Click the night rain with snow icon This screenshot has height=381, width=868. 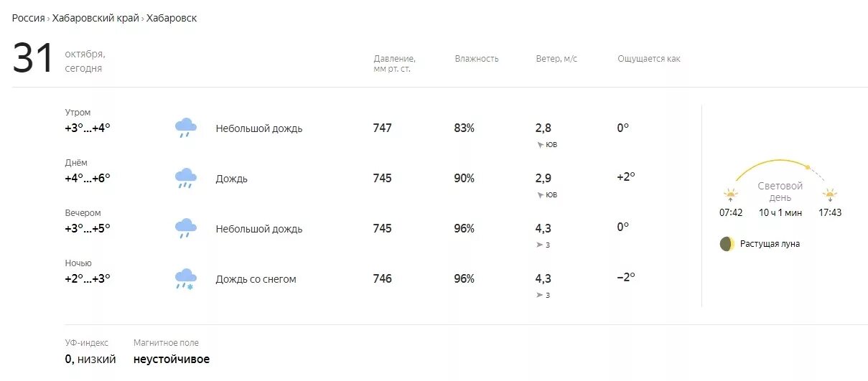coord(186,278)
